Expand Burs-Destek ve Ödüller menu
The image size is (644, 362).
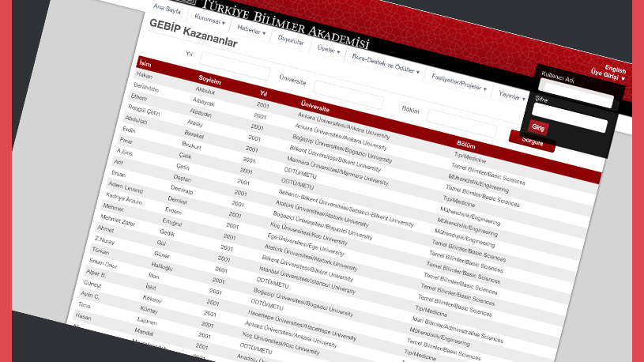(x=386, y=64)
